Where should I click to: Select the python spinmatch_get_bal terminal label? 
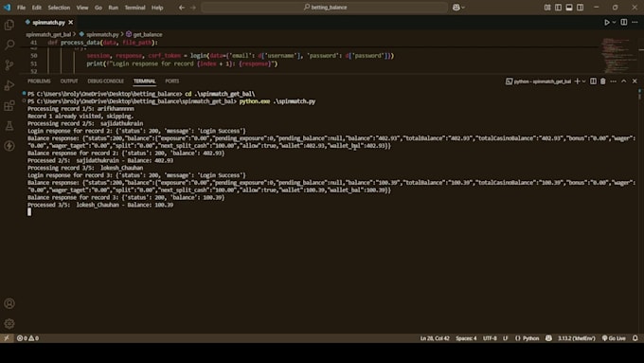tap(539, 82)
